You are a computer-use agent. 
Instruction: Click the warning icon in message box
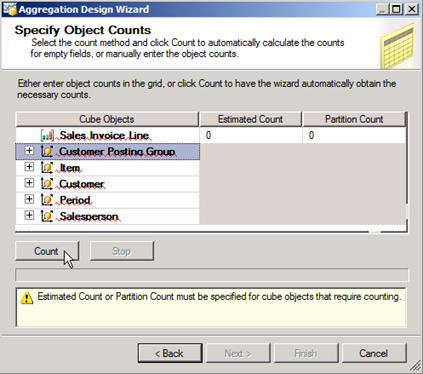click(27, 297)
